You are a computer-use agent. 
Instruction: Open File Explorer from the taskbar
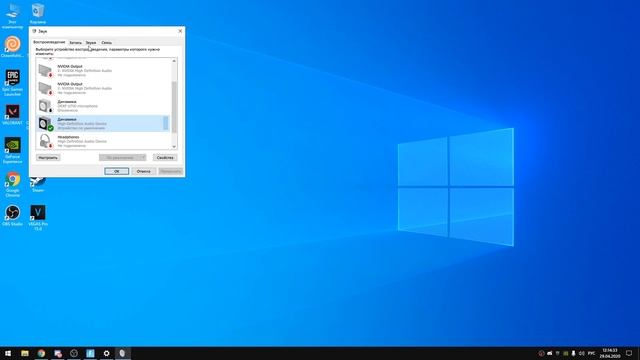click(25, 353)
